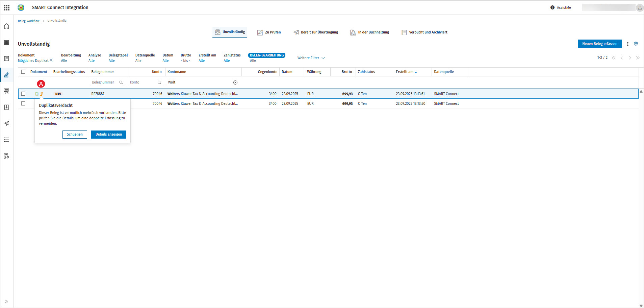Open the Zahlstatus filter dropdown
The width and height of the screenshot is (644, 308).
click(x=232, y=58)
